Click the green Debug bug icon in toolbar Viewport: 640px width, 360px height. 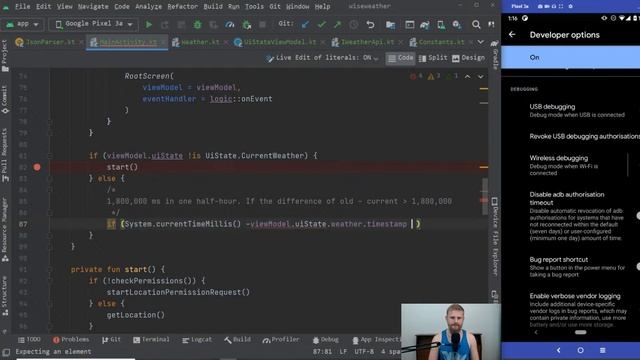point(197,24)
